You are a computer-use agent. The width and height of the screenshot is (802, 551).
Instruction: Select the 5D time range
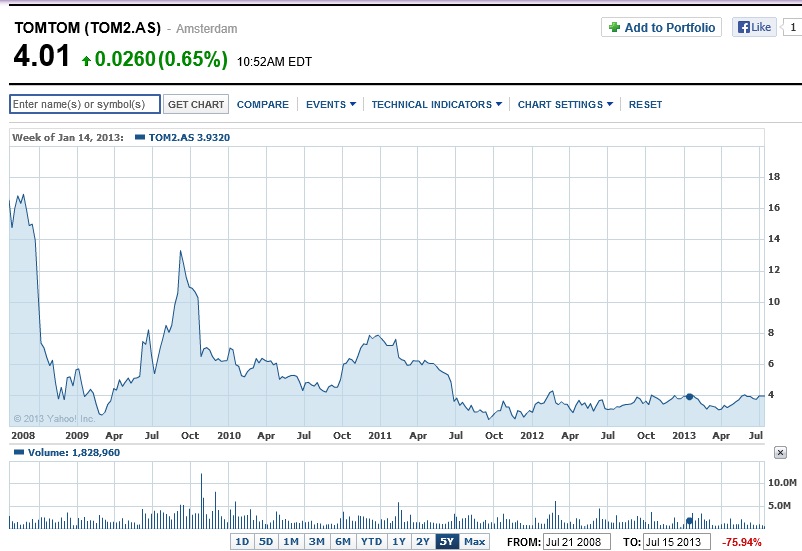(266, 541)
